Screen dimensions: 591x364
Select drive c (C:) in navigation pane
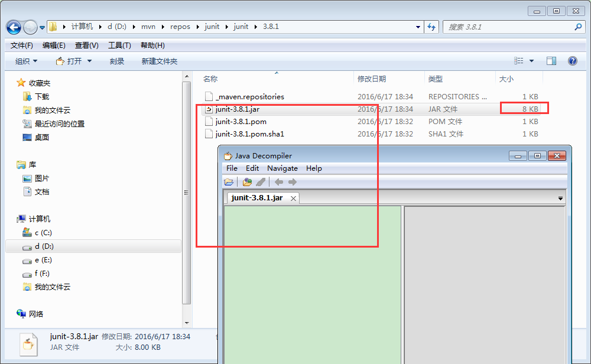pos(43,232)
